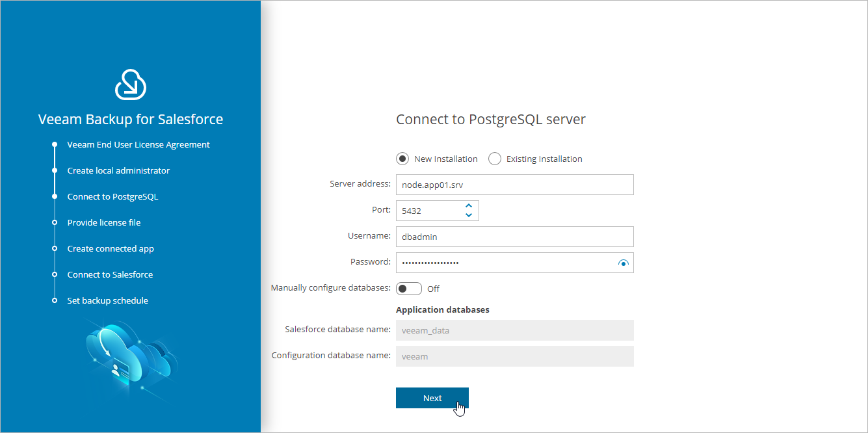Select the Set backup schedule step
The image size is (868, 433).
(x=107, y=300)
